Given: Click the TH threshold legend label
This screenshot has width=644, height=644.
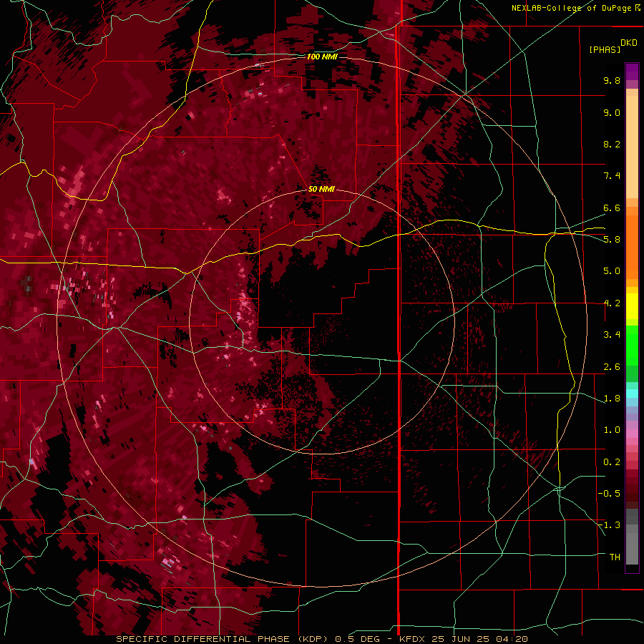Looking at the screenshot, I should coord(615,557).
